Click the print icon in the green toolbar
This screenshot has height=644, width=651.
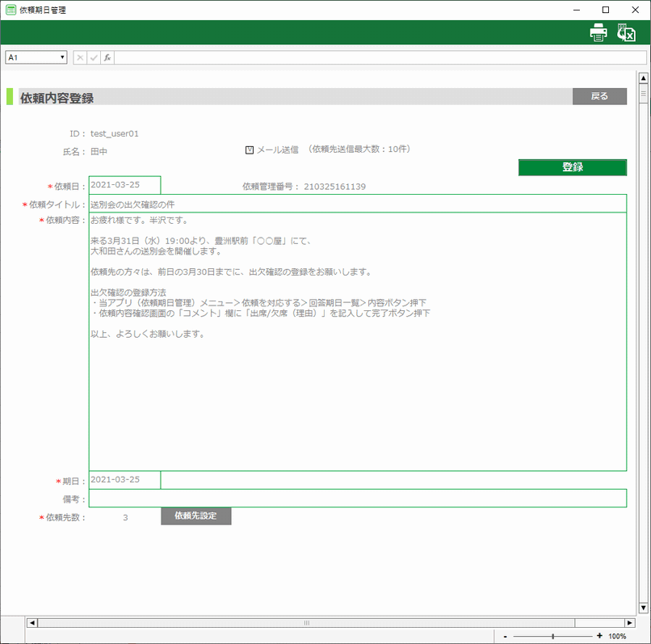598,32
